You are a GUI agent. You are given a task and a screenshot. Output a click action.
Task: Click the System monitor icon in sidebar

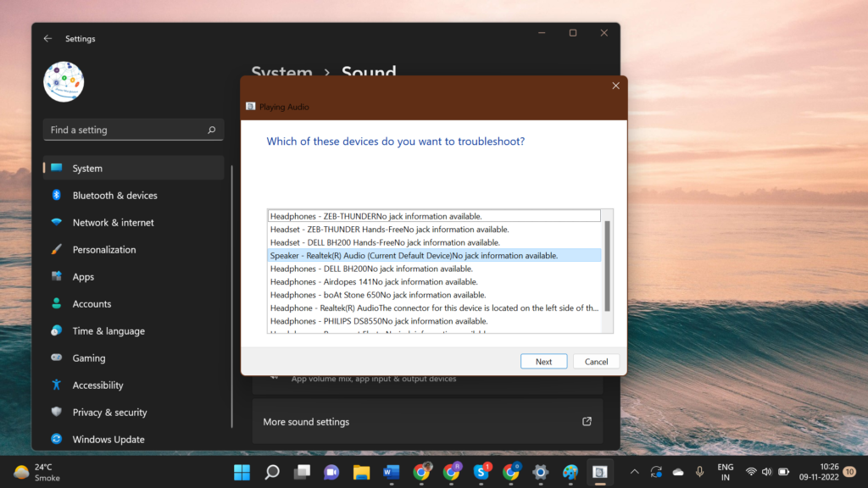pos(57,168)
